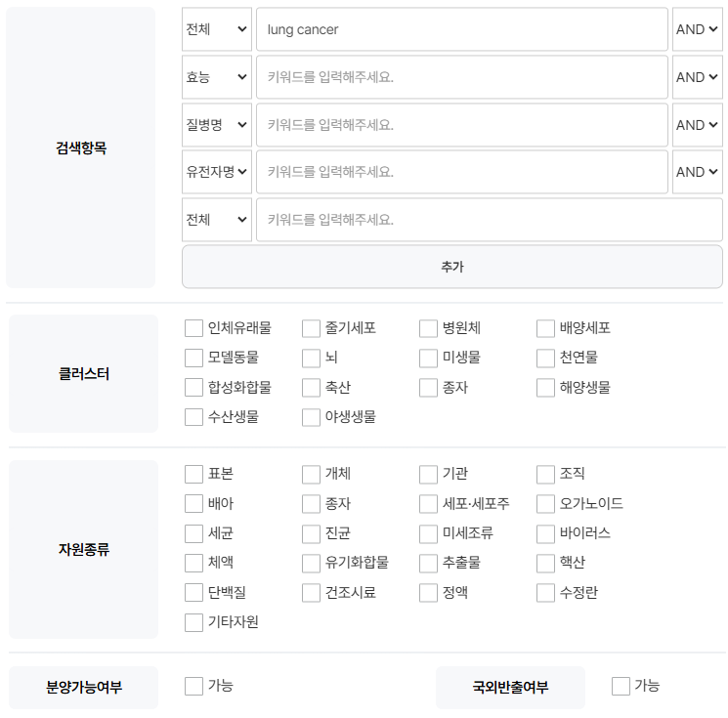728x718 pixels.
Task: Check the 축산 cluster checkbox
Action: pos(311,388)
